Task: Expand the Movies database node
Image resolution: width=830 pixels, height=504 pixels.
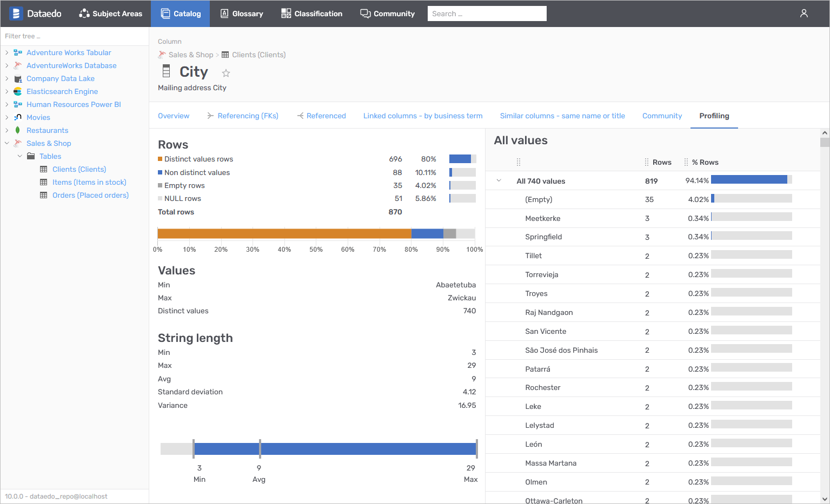Action: (7, 117)
